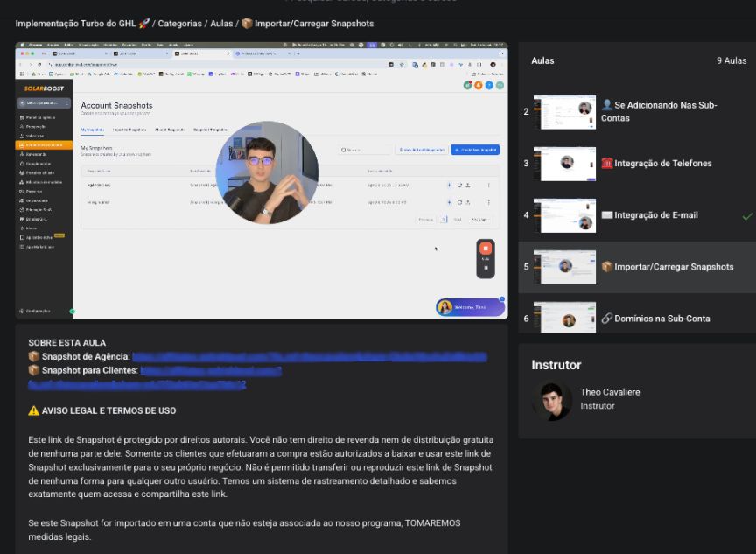The width and height of the screenshot is (756, 554).
Task: Open the Apple menu in the macOS menu bar
Action: [23, 45]
